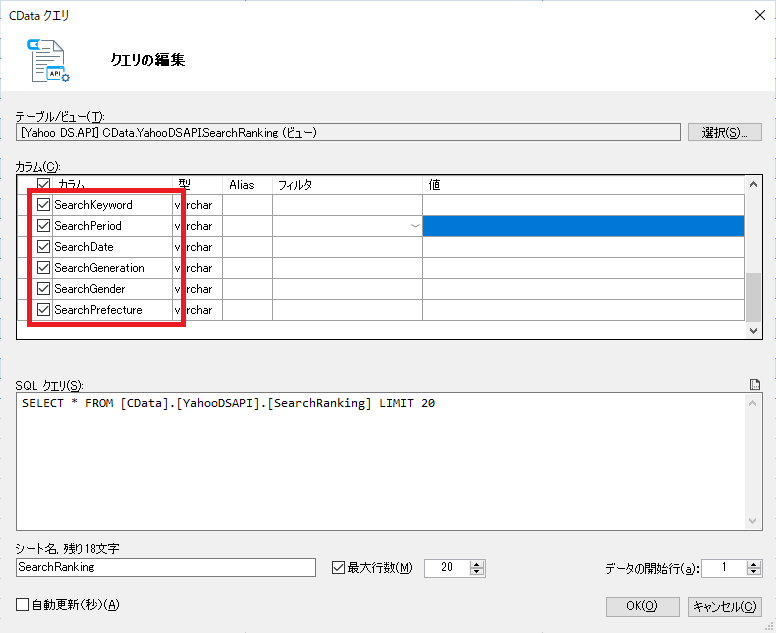The image size is (776, 633).
Task: Click the highlighted SearchPeriod value cell
Action: [583, 226]
